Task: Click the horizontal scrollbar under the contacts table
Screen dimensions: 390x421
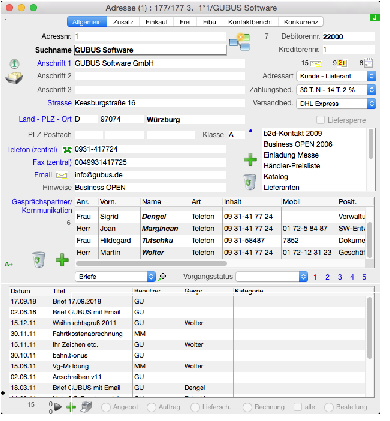Action: pos(152,263)
